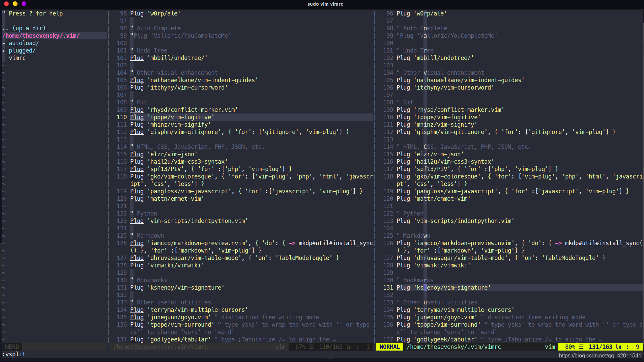This screenshot has height=362, width=644.
Task: Click 'Git' comment in middle pane
Action: pos(142,102)
